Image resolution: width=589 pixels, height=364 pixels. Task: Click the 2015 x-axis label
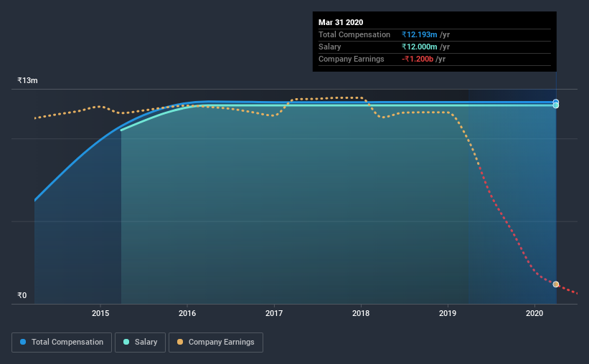(100, 313)
